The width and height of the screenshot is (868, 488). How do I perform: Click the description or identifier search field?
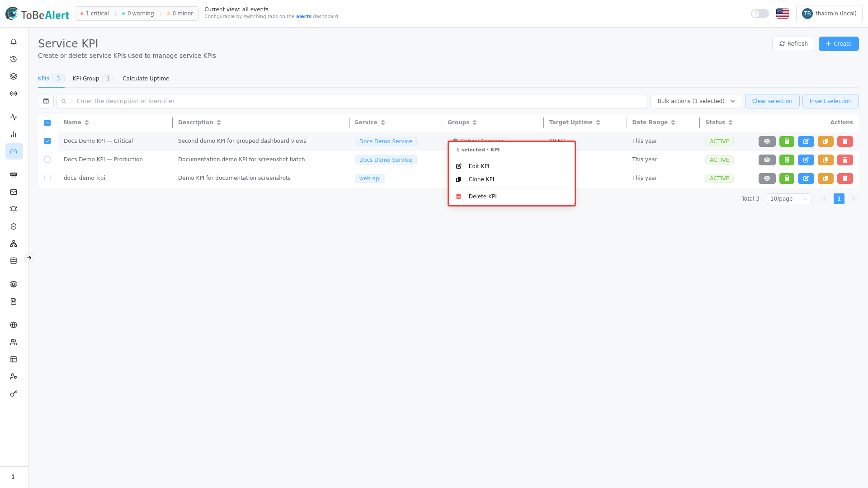click(352, 101)
